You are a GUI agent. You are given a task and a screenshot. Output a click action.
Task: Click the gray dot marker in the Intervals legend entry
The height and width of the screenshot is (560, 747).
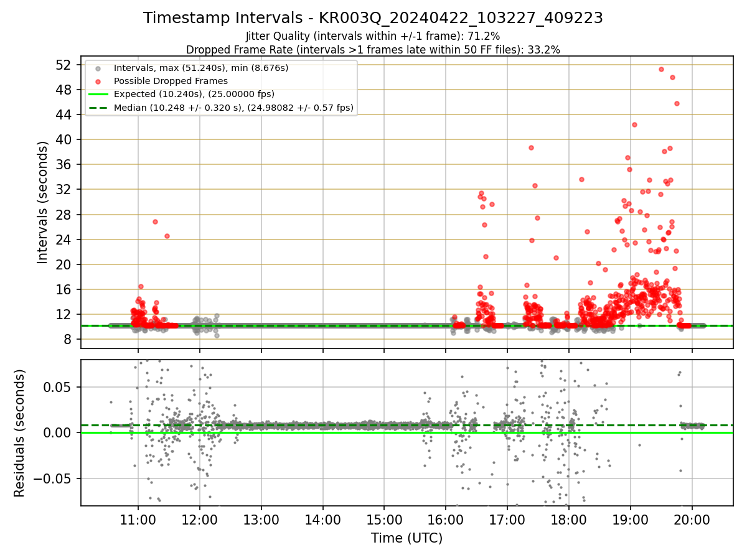pos(98,68)
